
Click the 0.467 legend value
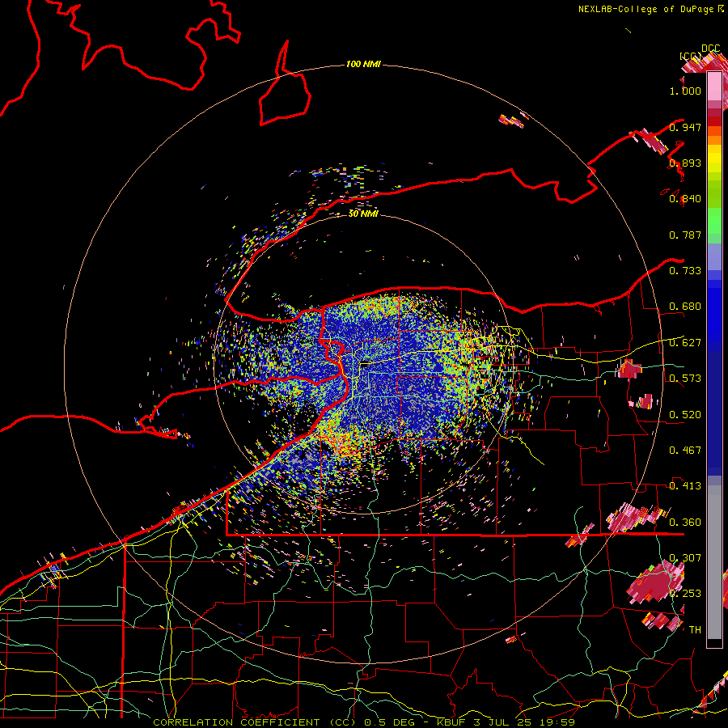(x=685, y=450)
